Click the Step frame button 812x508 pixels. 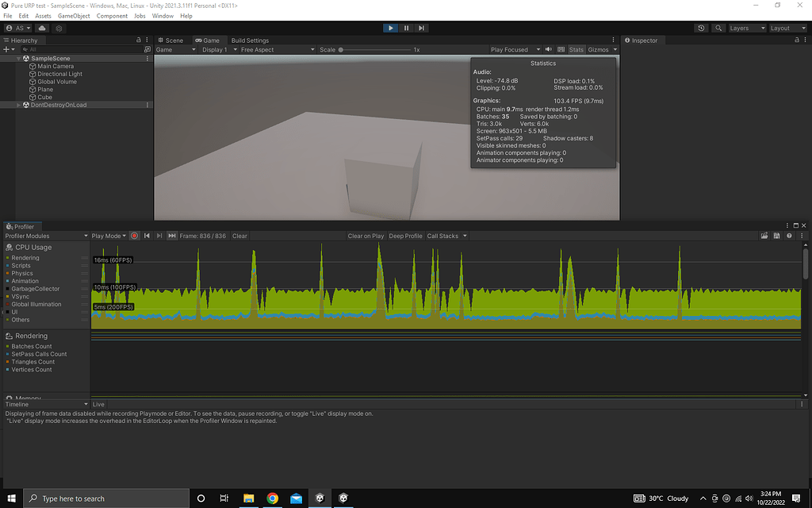(x=421, y=27)
